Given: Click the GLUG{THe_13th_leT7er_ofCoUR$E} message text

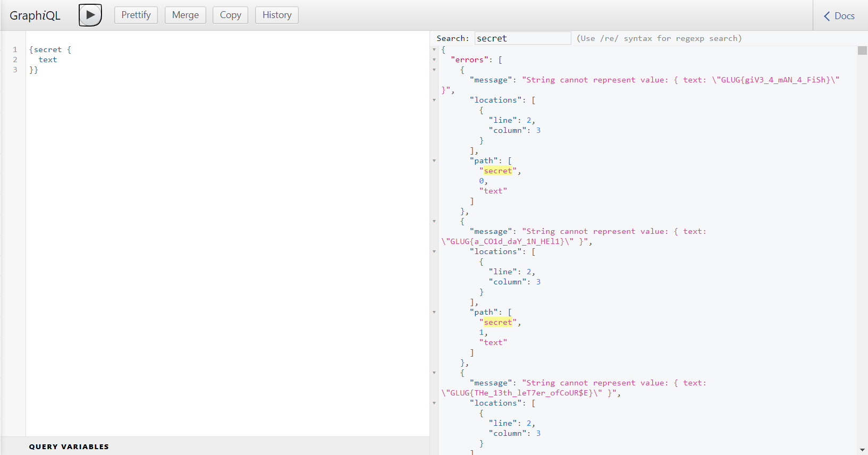Looking at the screenshot, I should tap(521, 393).
